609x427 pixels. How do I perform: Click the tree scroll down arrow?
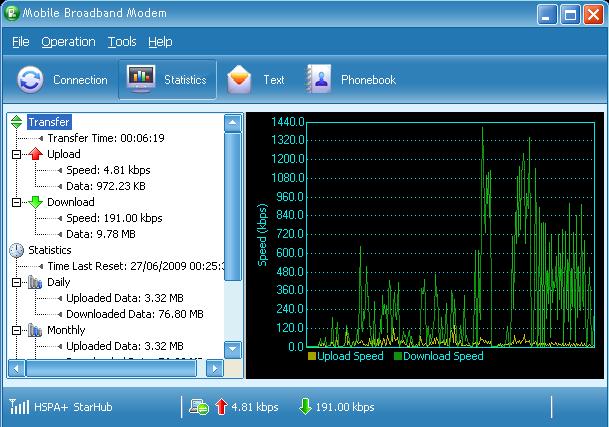pyautogui.click(x=233, y=349)
